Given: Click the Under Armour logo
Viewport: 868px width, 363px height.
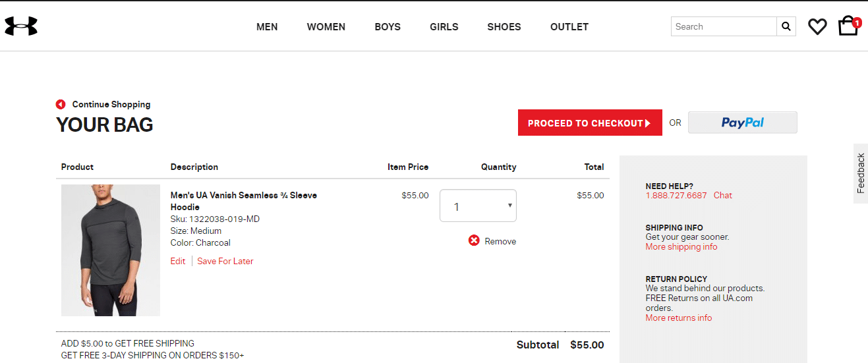Looking at the screenshot, I should [21, 26].
